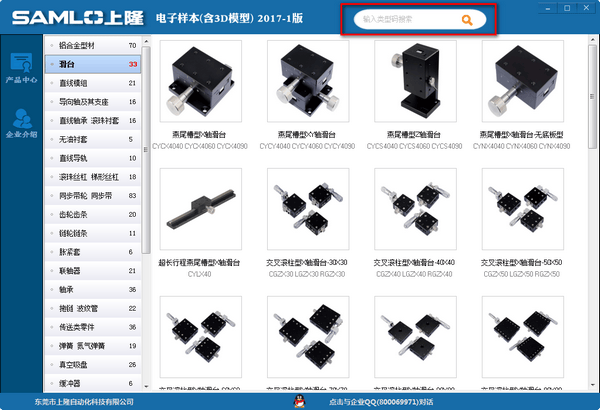Select 铝合金型材 category in list
This screenshot has height=410, width=600.
tap(84, 46)
